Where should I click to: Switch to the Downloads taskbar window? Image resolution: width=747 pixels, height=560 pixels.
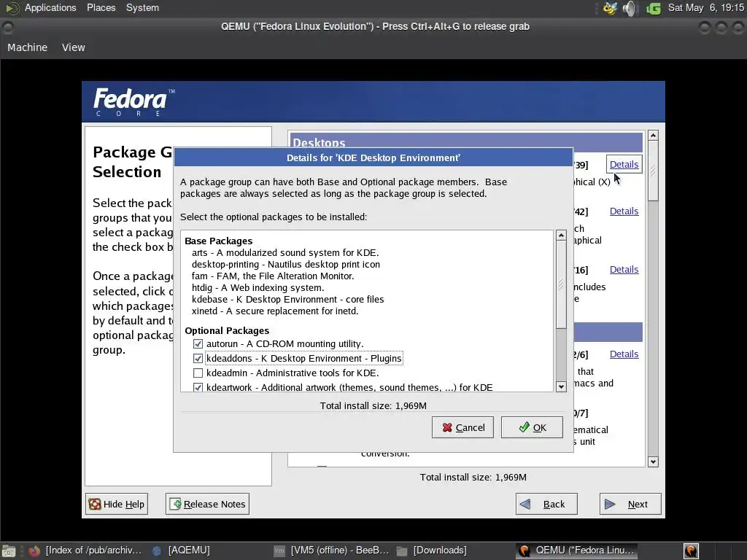(x=432, y=551)
